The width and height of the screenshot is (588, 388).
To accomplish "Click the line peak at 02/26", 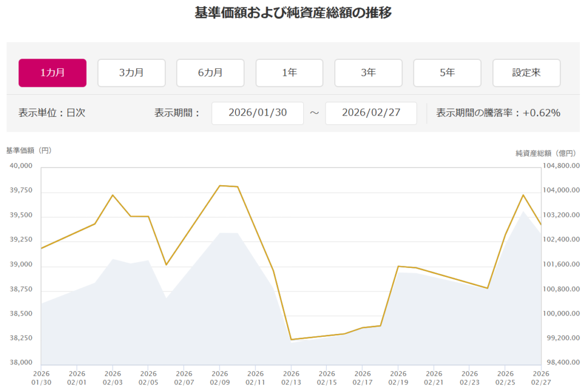I will click(523, 195).
